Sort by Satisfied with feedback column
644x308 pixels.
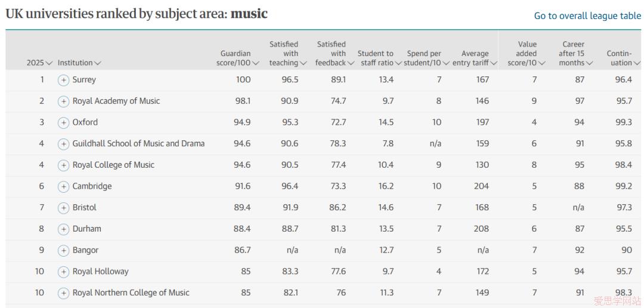[335, 54]
